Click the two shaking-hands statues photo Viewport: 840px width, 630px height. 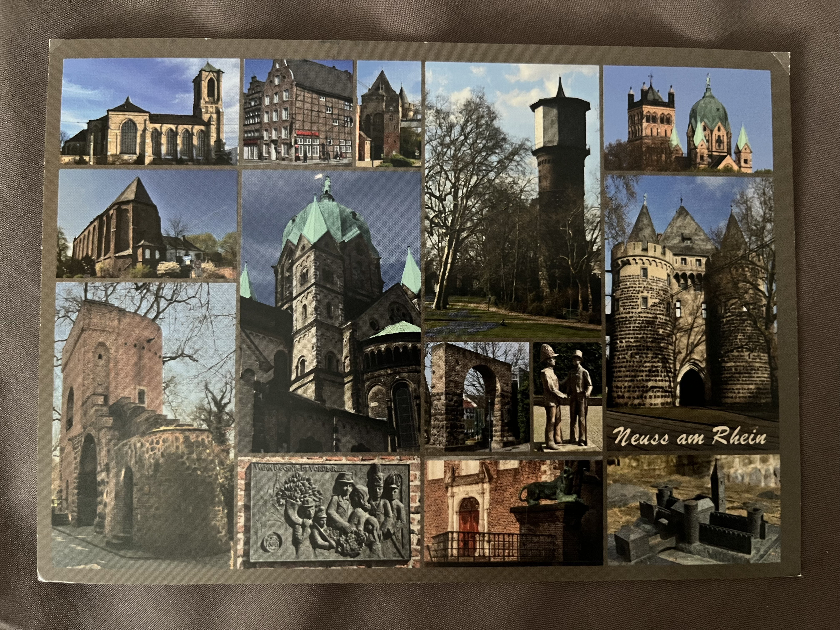[x=568, y=397]
